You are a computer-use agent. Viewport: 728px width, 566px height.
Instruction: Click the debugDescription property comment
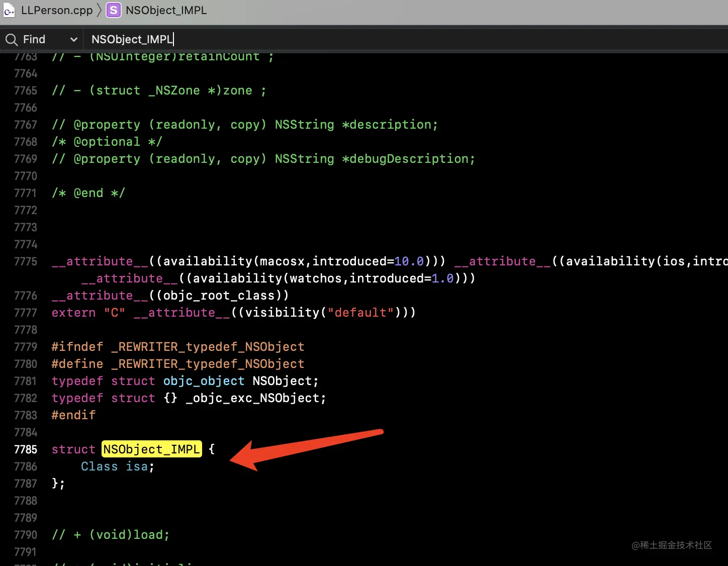tap(263, 158)
